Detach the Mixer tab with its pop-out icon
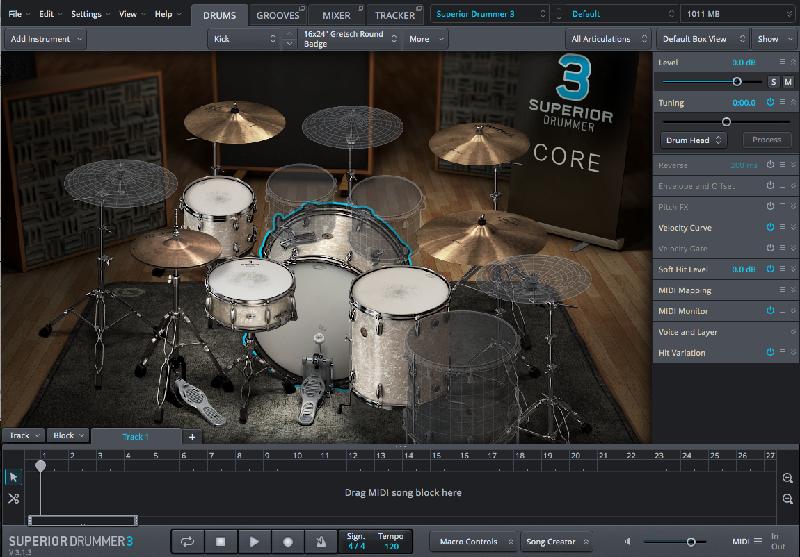The image size is (800, 557). [361, 9]
